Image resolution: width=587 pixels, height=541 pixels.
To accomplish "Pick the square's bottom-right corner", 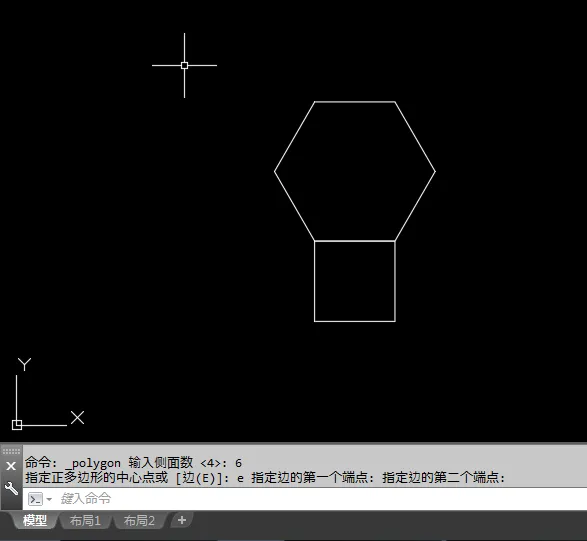I will [x=395, y=321].
